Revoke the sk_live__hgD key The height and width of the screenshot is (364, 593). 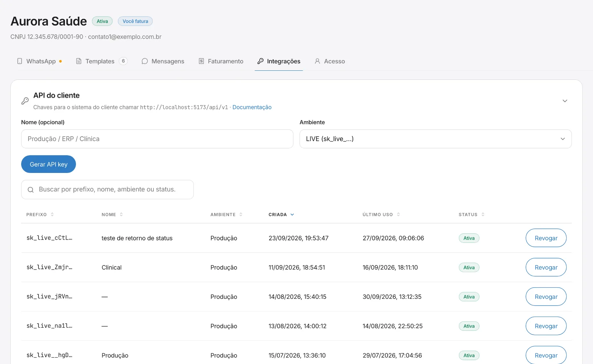[546, 355]
